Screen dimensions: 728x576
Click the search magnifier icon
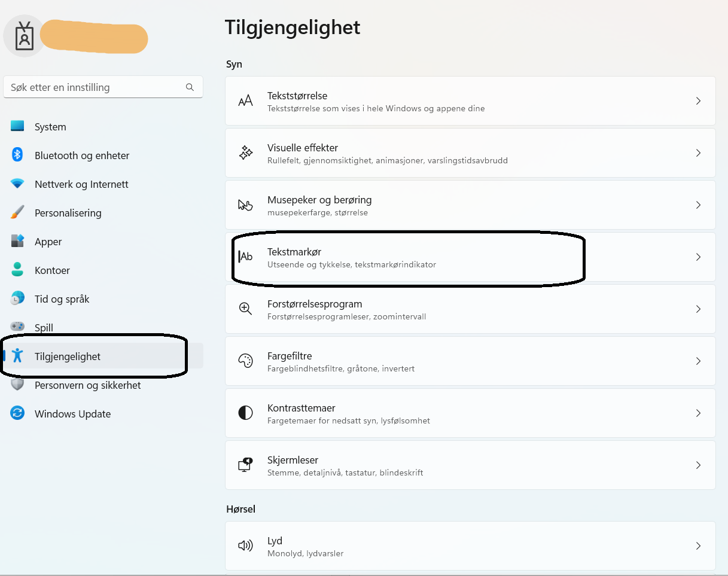[x=190, y=87]
